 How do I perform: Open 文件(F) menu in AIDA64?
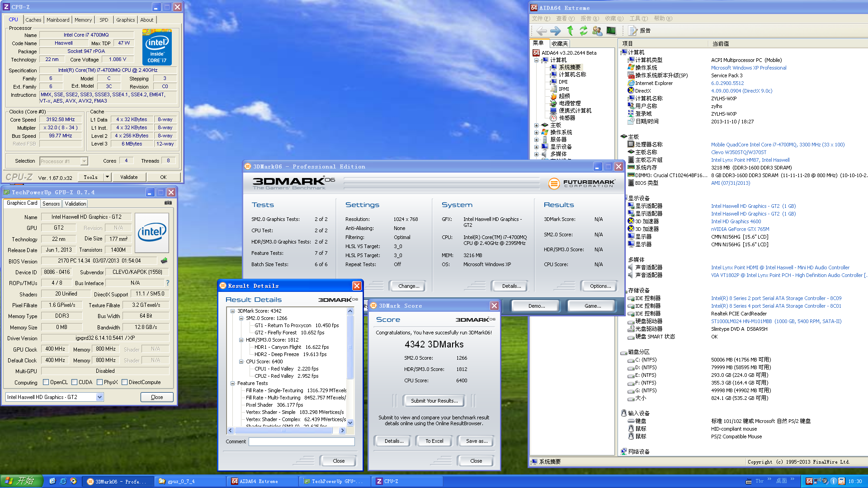pyautogui.click(x=541, y=19)
